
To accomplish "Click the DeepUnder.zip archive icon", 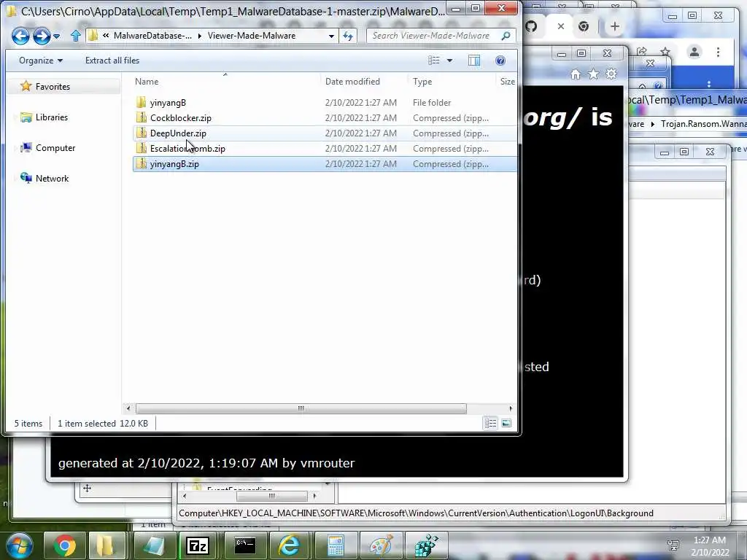I will click(x=141, y=133).
